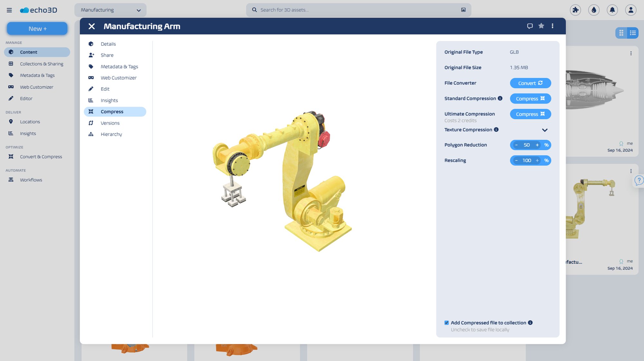Click the New + button

37,28
